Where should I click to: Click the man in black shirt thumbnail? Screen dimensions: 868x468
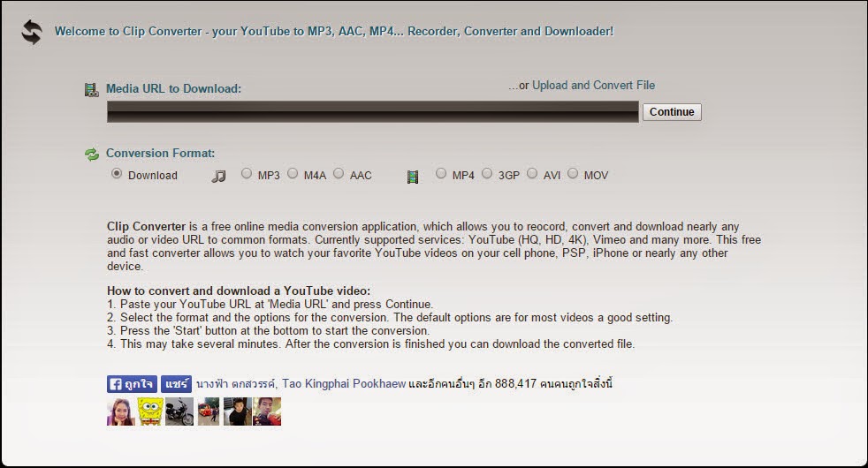[x=238, y=411]
